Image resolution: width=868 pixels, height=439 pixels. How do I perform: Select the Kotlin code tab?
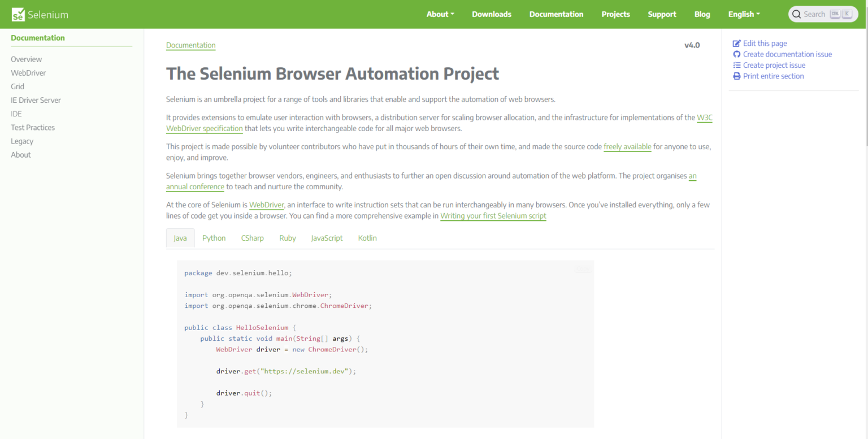tap(367, 238)
